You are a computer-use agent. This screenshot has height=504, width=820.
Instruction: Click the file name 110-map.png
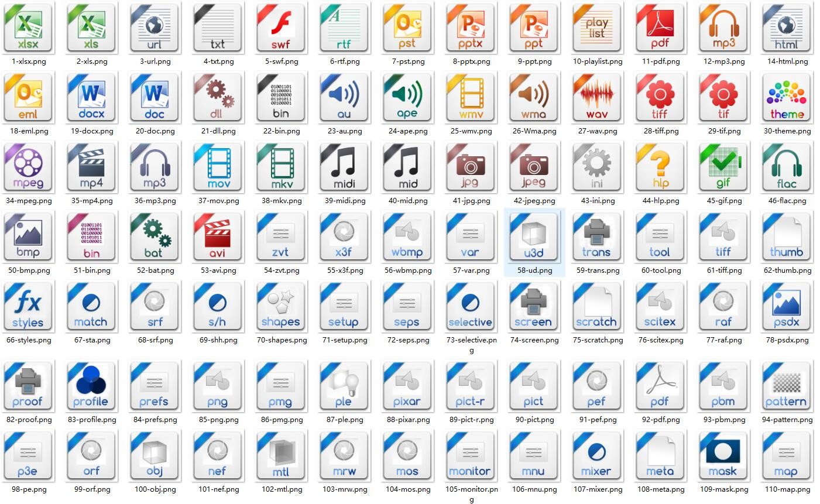coord(787,489)
